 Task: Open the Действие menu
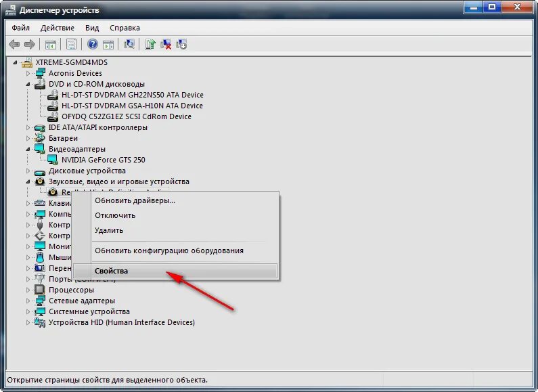coord(58,28)
